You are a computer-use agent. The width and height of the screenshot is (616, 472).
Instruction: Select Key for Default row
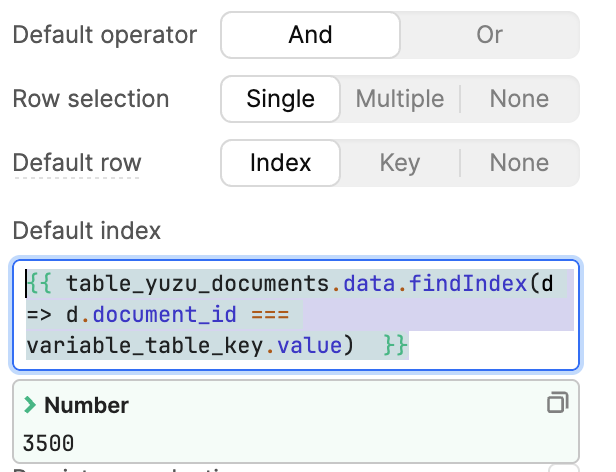[400, 163]
